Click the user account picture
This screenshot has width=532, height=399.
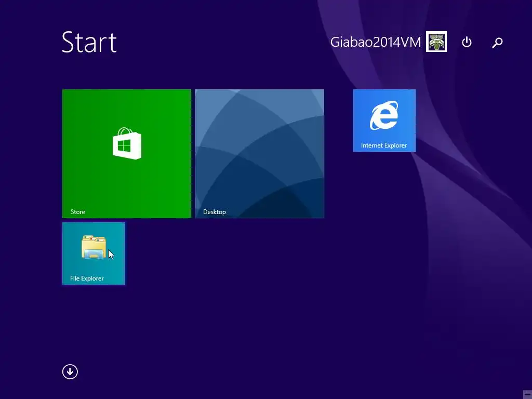click(x=436, y=42)
